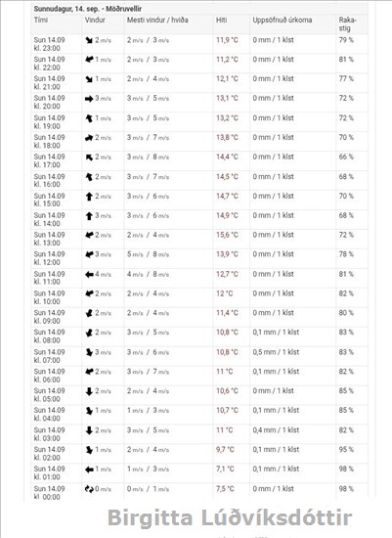Click the downward wind arrow at 05:00
This screenshot has height=538, width=392.
pos(89,391)
